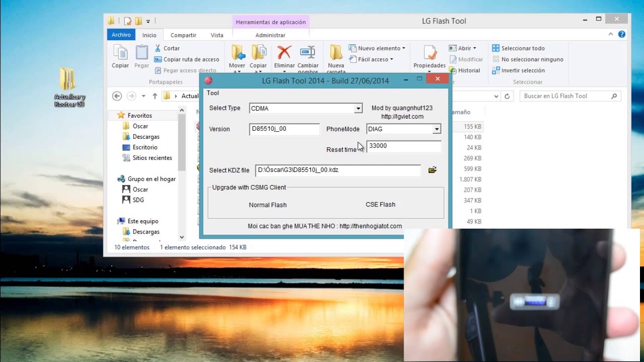Click the search magnifier icon
Image resolution: width=644 pixels, height=362 pixels.
[x=614, y=96]
